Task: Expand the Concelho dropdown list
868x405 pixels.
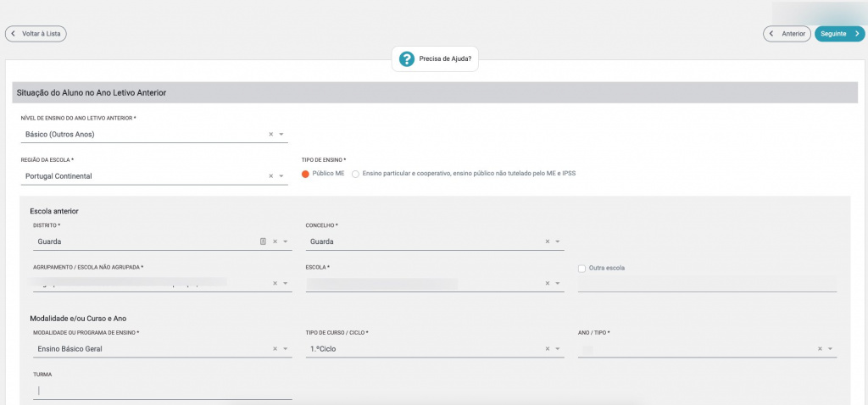Action: [558, 241]
